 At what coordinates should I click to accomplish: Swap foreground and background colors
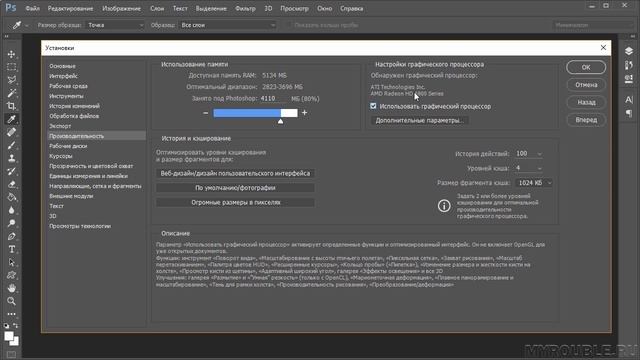click(16, 326)
